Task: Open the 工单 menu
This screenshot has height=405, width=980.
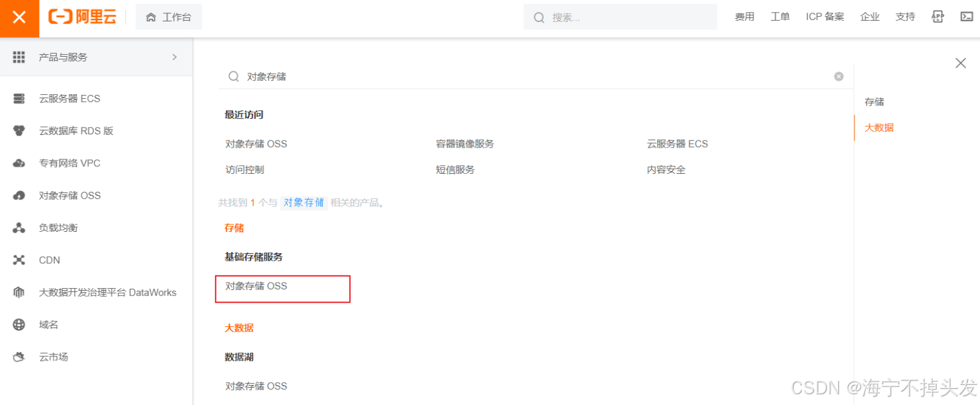Action: (x=780, y=17)
